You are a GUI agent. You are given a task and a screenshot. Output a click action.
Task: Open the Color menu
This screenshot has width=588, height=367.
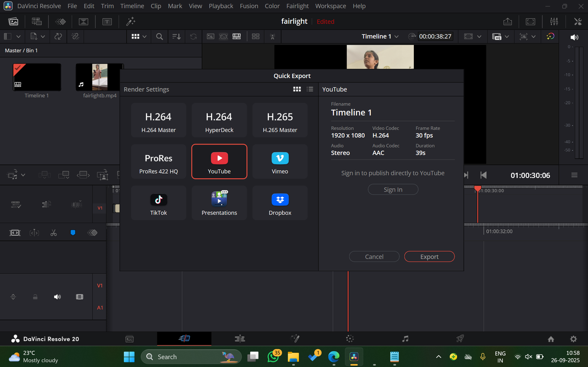pyautogui.click(x=272, y=6)
